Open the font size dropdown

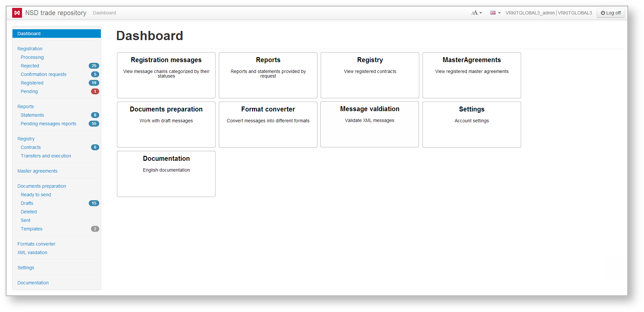[476, 13]
